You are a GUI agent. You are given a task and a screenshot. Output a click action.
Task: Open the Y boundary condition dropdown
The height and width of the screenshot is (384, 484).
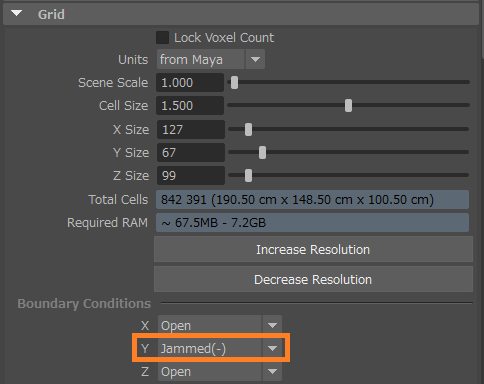click(220, 348)
